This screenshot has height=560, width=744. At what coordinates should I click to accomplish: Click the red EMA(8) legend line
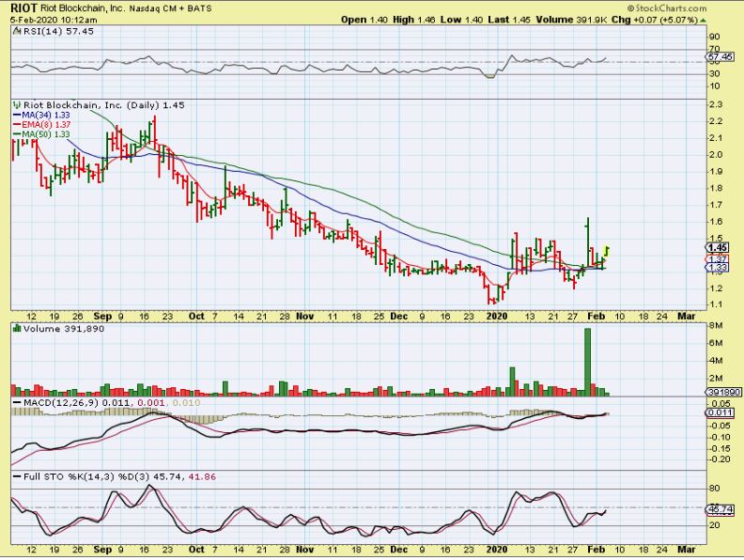pyautogui.click(x=17, y=125)
